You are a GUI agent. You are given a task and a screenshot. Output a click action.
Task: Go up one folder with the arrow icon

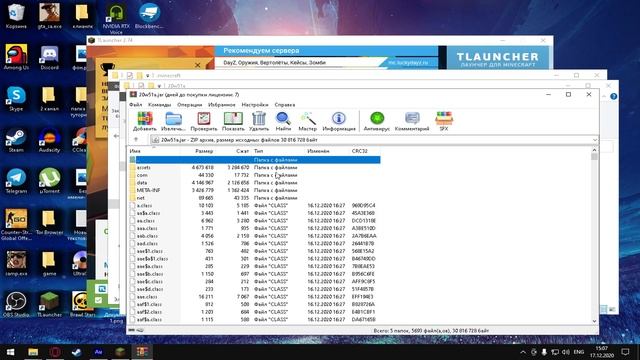pos(136,140)
